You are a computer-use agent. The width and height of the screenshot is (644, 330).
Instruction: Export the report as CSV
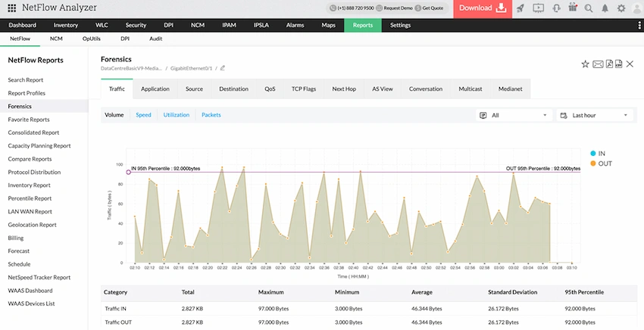[x=618, y=64]
